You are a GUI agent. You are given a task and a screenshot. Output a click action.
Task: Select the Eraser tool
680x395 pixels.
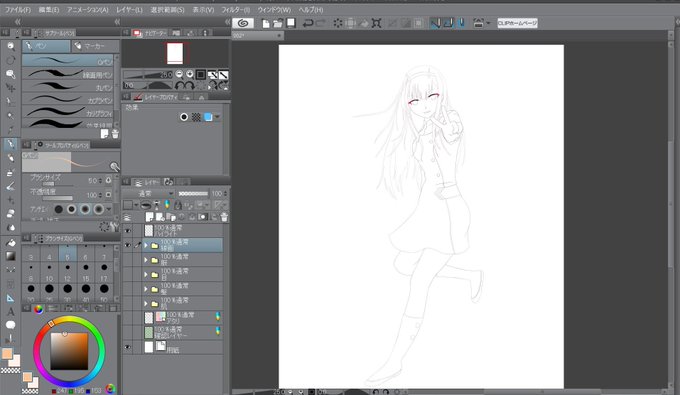coord(10,214)
